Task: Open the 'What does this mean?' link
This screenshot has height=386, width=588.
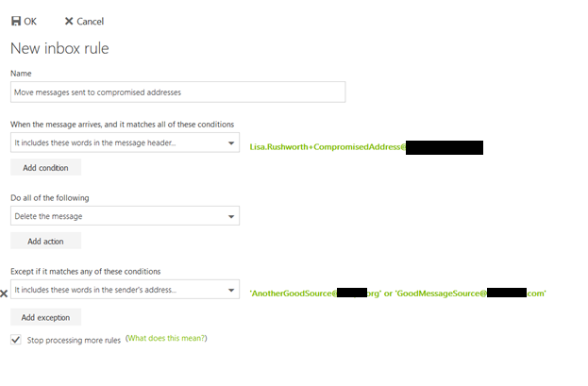Action: pyautogui.click(x=166, y=338)
